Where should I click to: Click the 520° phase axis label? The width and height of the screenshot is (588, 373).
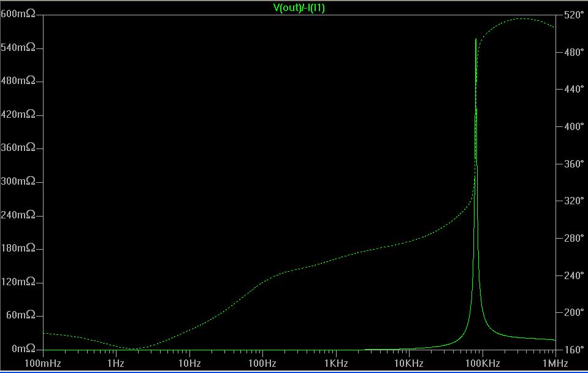click(574, 15)
